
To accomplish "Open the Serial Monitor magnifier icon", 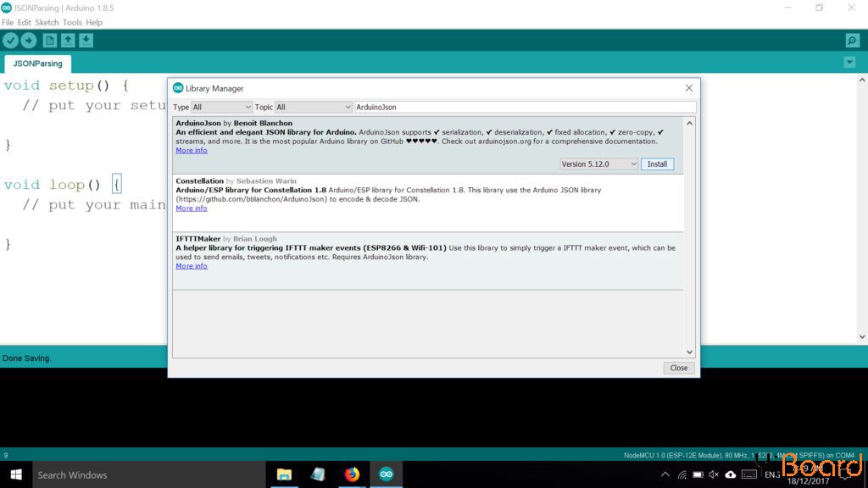I will click(x=853, y=41).
